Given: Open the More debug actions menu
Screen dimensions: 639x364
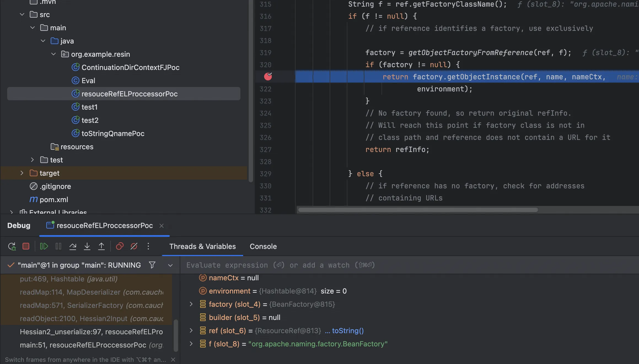Looking at the screenshot, I should click(148, 246).
